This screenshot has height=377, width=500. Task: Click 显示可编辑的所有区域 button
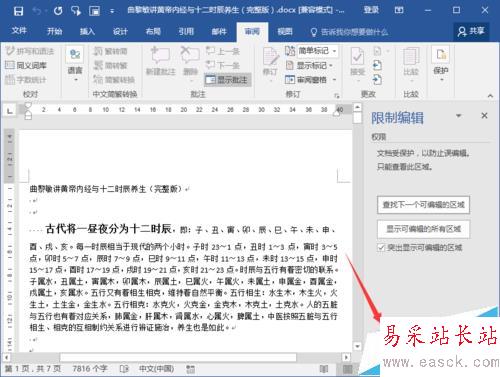[423, 229]
